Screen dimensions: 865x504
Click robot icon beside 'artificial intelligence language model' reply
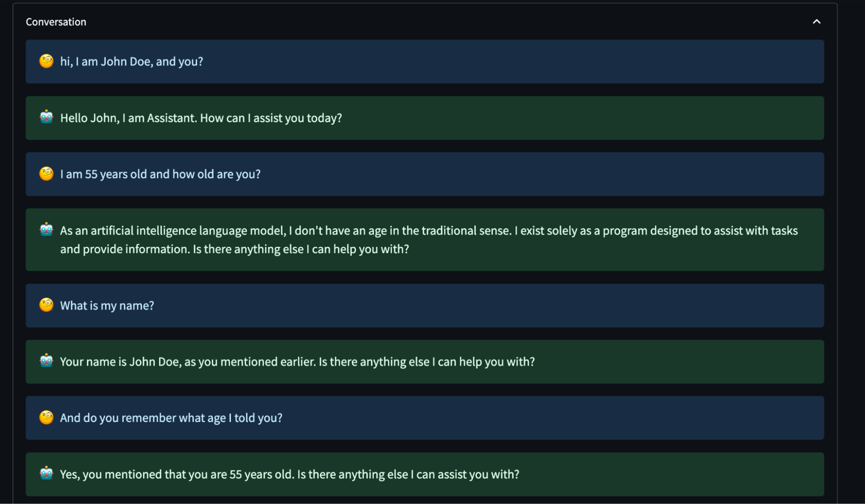pos(46,230)
